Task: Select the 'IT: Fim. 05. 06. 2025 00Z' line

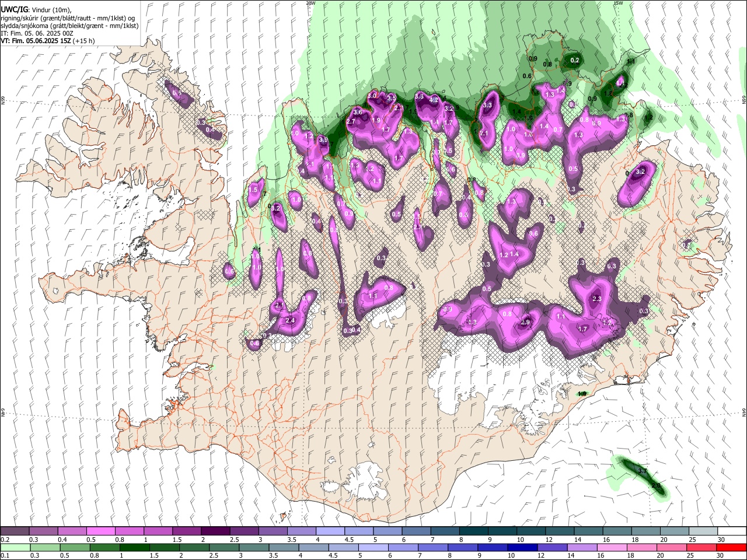Action: pyautogui.click(x=37, y=33)
